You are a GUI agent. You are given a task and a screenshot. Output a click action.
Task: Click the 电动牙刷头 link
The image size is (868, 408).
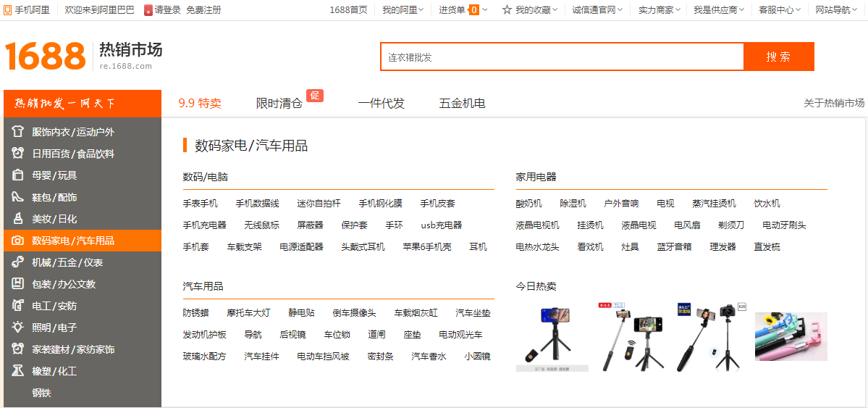pyautogui.click(x=785, y=225)
